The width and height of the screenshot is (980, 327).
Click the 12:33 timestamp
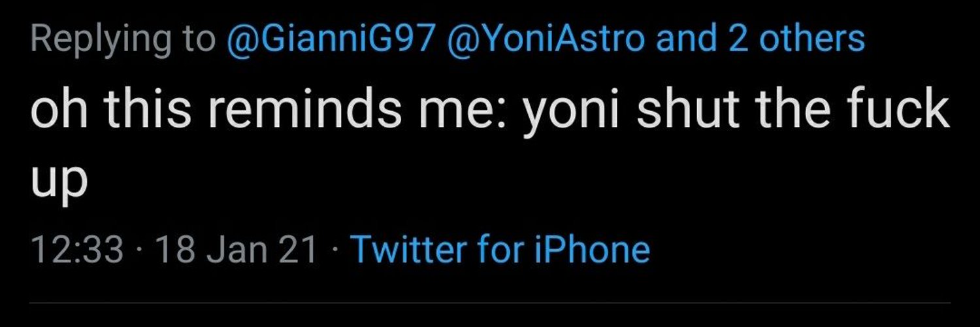[x=77, y=250]
